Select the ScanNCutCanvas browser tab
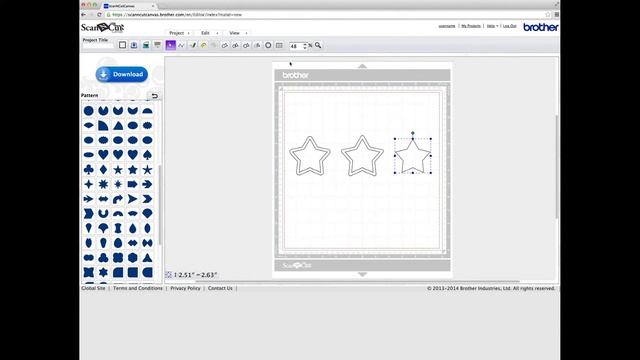Screen dimensions: 640x360 pyautogui.click(x=129, y=6)
